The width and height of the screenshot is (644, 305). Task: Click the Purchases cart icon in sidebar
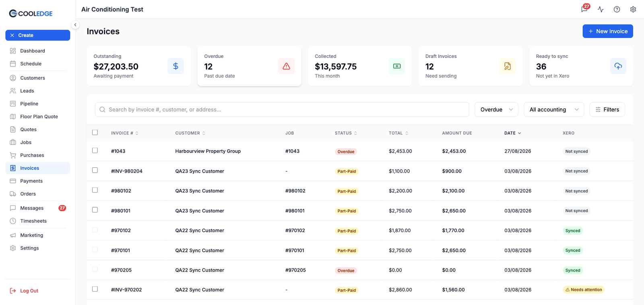[13, 155]
